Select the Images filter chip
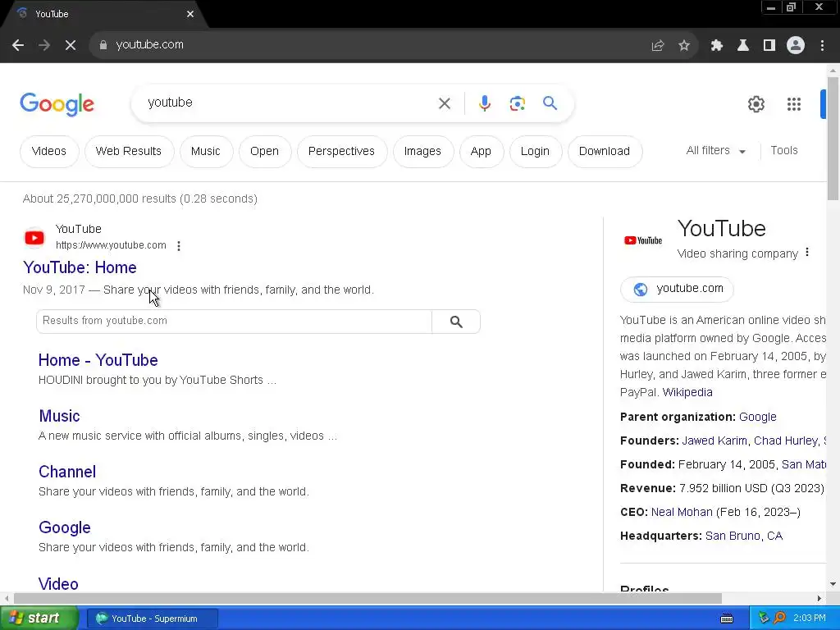The image size is (840, 630). pyautogui.click(x=422, y=152)
